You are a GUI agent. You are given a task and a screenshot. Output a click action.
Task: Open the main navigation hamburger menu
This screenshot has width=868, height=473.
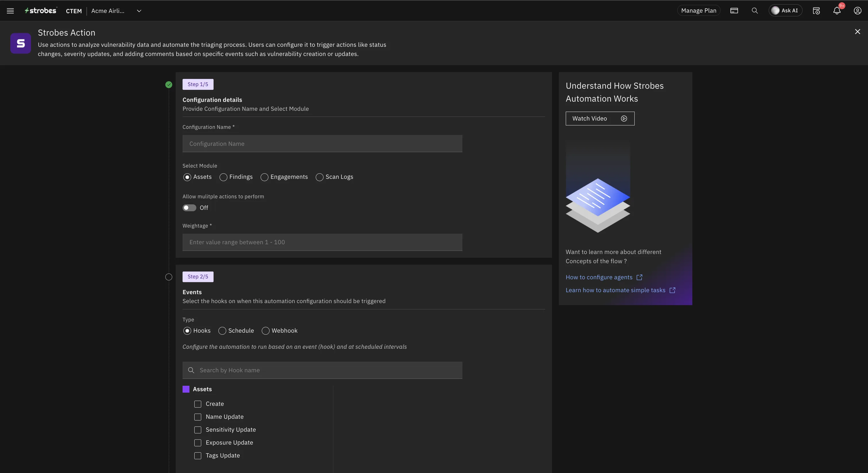pos(10,10)
